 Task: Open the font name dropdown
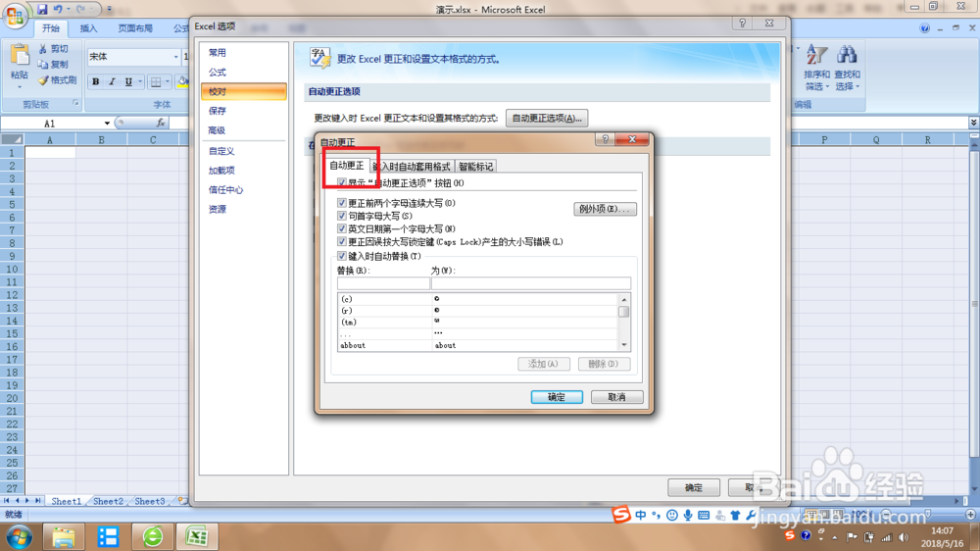(x=175, y=57)
